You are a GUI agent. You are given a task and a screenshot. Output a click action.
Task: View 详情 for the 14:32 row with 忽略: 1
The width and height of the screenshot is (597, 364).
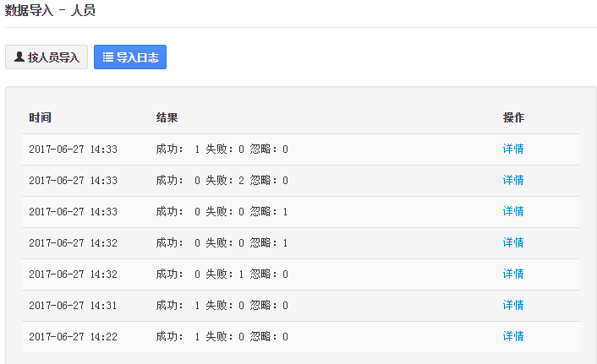513,243
